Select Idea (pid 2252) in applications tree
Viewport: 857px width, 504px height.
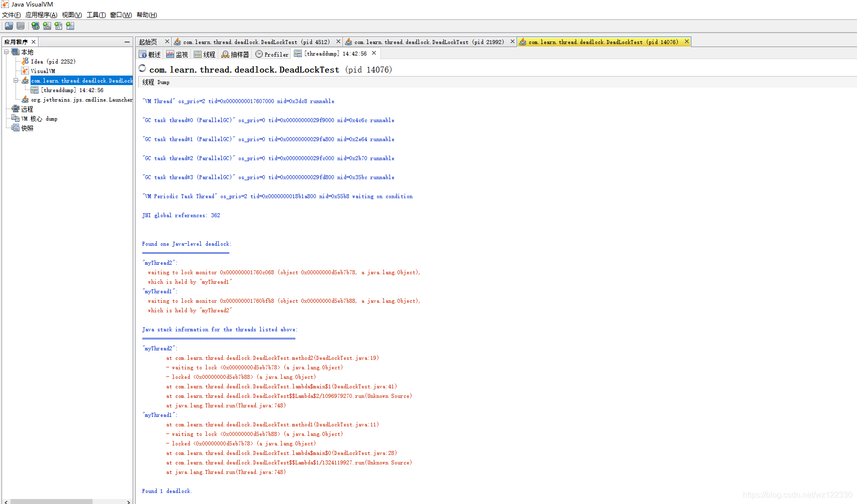53,62
